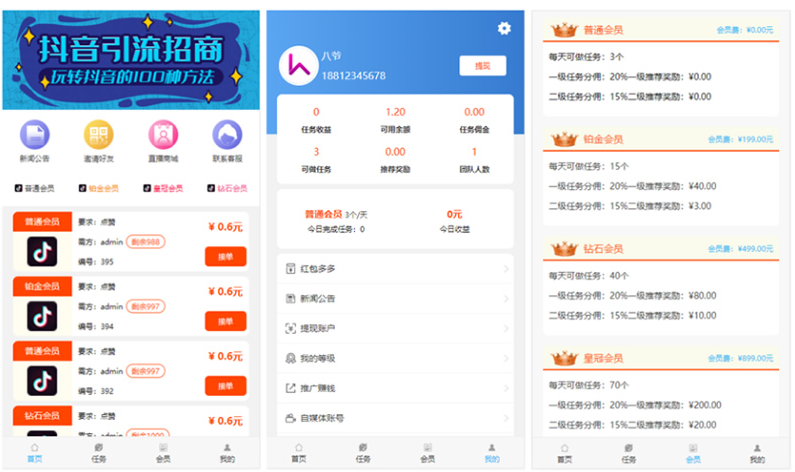Screen dimensions: 795x472
Task: Click the user avatar next to 八爷
Action: tap(297, 65)
